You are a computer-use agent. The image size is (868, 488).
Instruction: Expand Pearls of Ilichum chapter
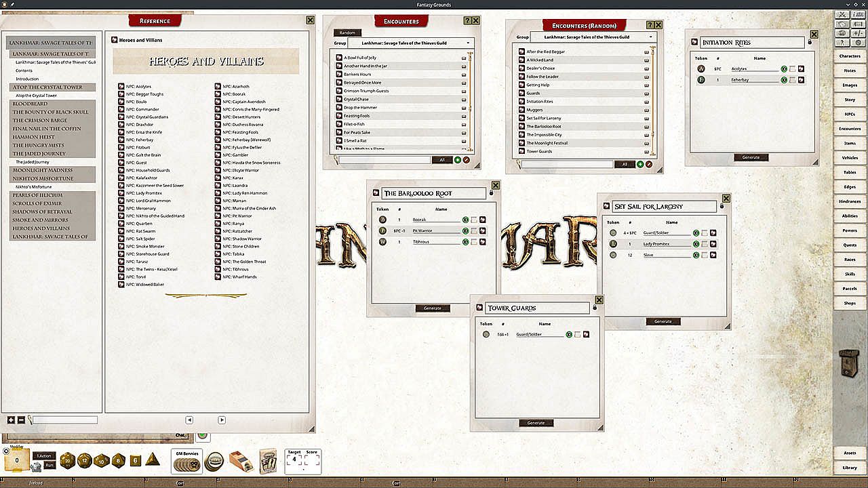[x=52, y=195]
